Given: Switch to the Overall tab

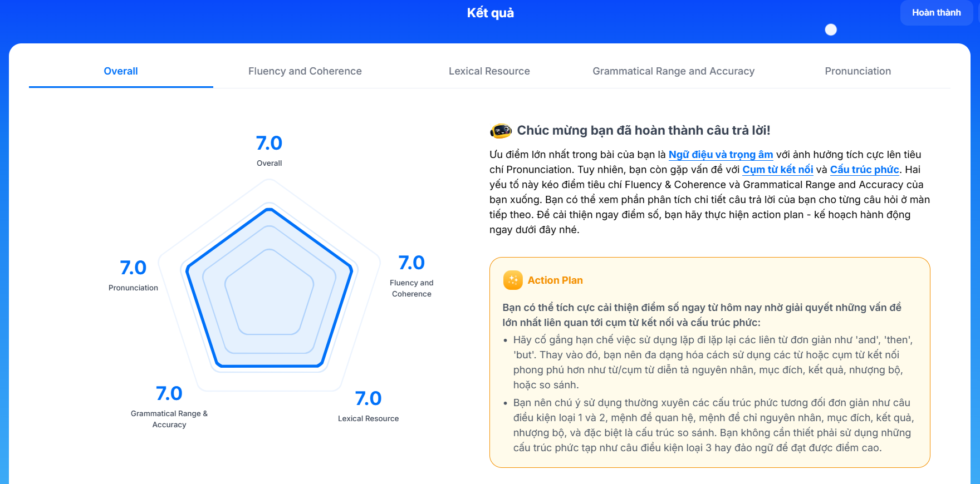Looking at the screenshot, I should (x=121, y=71).
